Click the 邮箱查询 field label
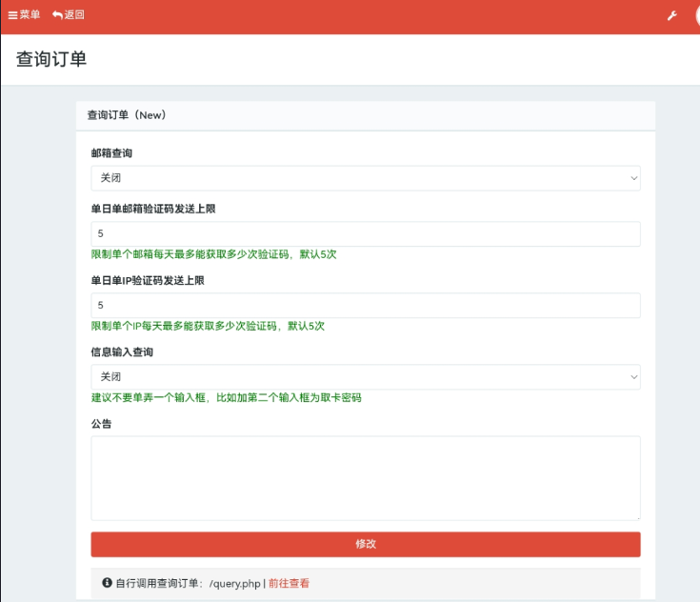Viewport: 700px width, 602px height. tap(111, 153)
